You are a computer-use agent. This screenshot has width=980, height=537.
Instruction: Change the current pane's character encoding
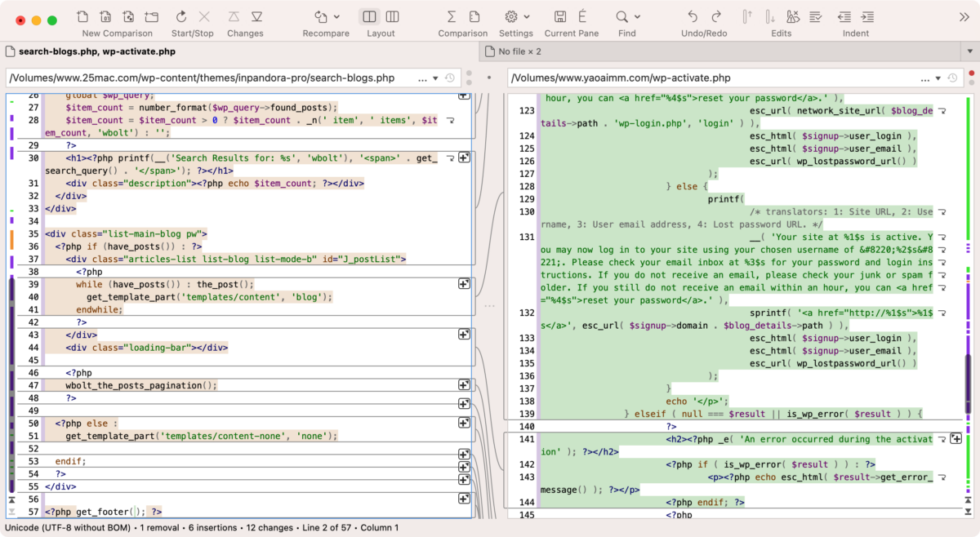coord(583,16)
